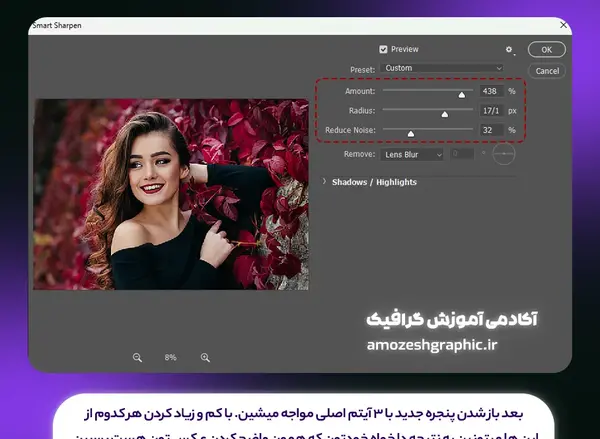Screen dimensions: 600x439
Task: Click the Radius label
Action: pyautogui.click(x=362, y=111)
